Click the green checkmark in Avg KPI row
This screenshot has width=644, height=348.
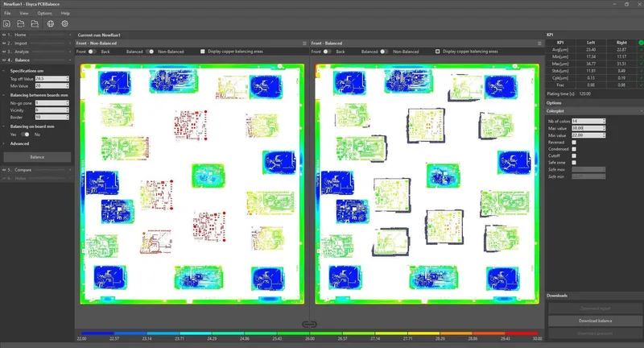[641, 50]
